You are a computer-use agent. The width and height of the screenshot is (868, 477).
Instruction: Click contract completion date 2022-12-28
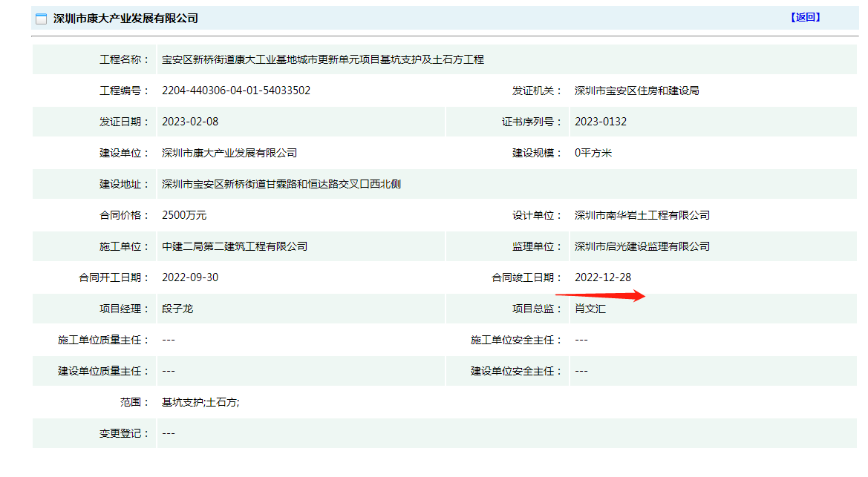point(603,277)
